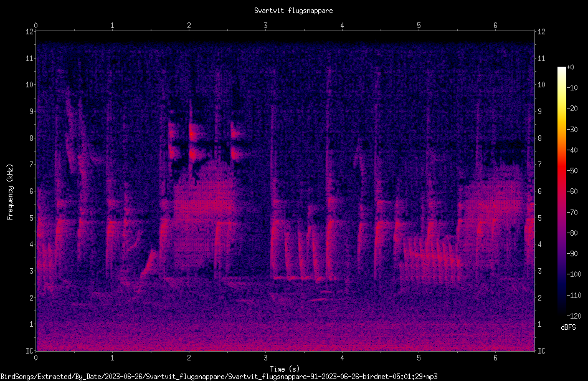Click the '3' tick on right frequency axis

point(539,271)
